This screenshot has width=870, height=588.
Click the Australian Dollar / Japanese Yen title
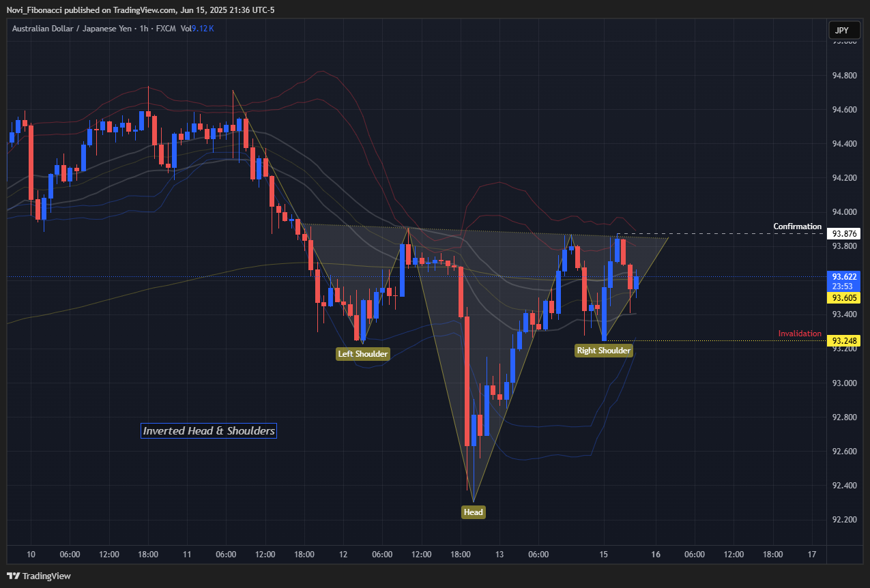coord(72,28)
